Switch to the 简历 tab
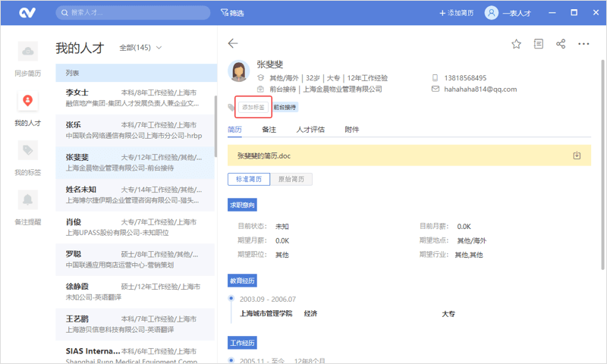 [234, 130]
